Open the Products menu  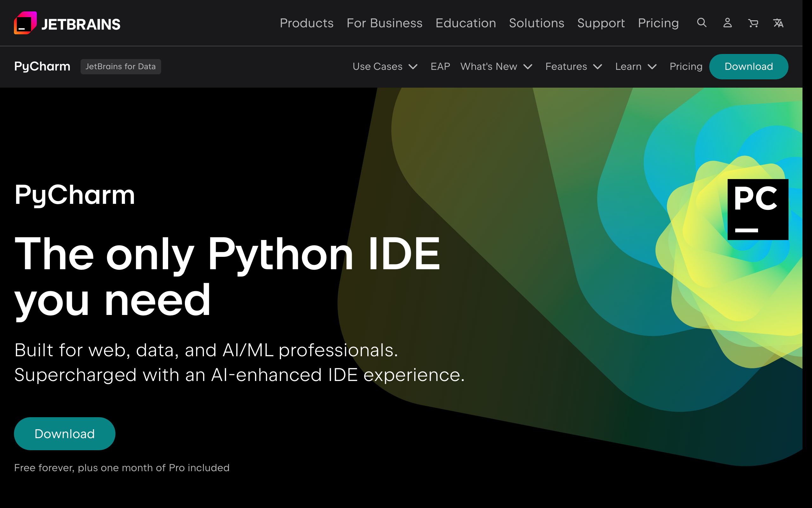point(307,23)
